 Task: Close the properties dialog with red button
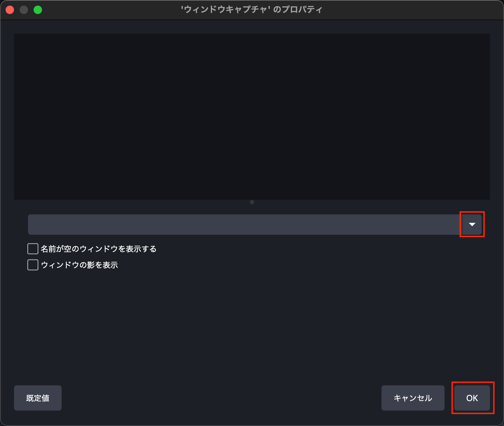pos(10,10)
